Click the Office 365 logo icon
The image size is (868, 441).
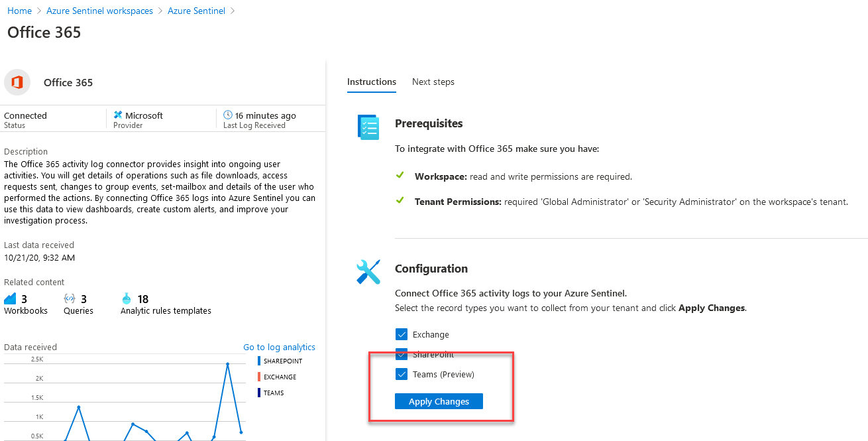pos(17,82)
